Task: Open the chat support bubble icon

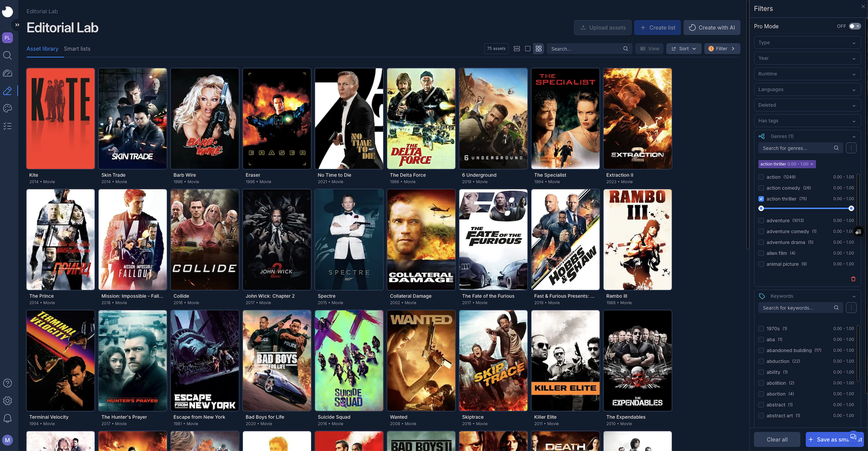Action: tap(853, 437)
